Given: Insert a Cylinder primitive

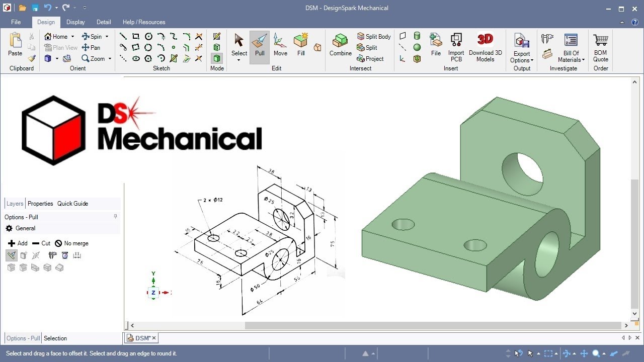Looking at the screenshot, I should pyautogui.click(x=417, y=36).
